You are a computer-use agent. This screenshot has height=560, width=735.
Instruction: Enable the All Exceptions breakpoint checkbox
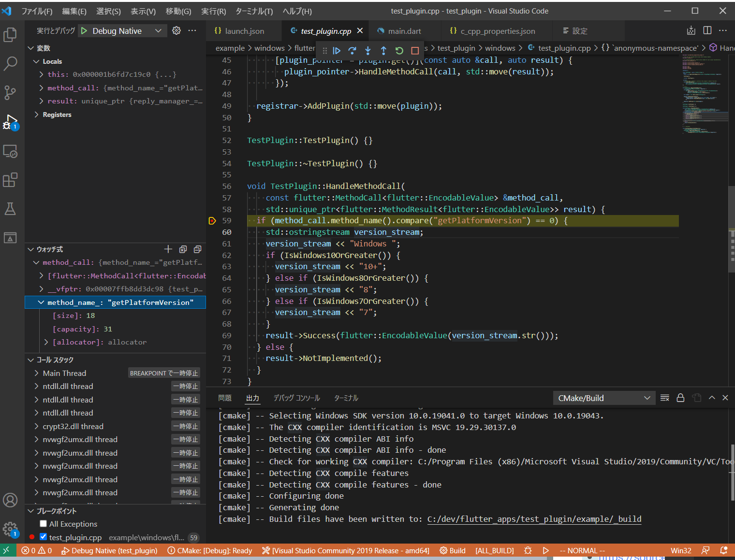point(44,524)
